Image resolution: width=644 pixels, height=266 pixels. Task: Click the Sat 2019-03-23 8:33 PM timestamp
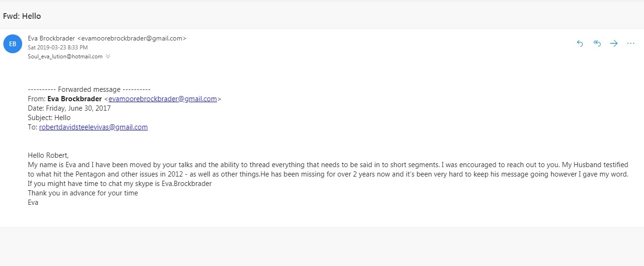pos(58,48)
